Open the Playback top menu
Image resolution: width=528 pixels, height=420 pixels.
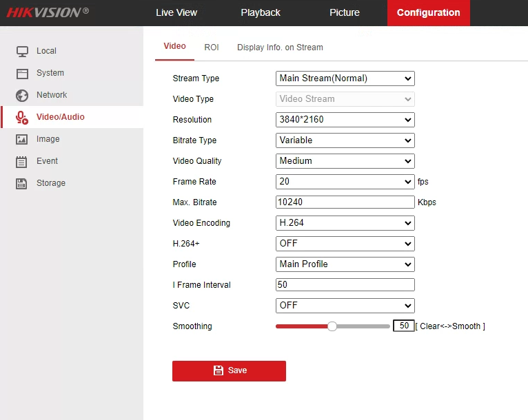click(261, 12)
